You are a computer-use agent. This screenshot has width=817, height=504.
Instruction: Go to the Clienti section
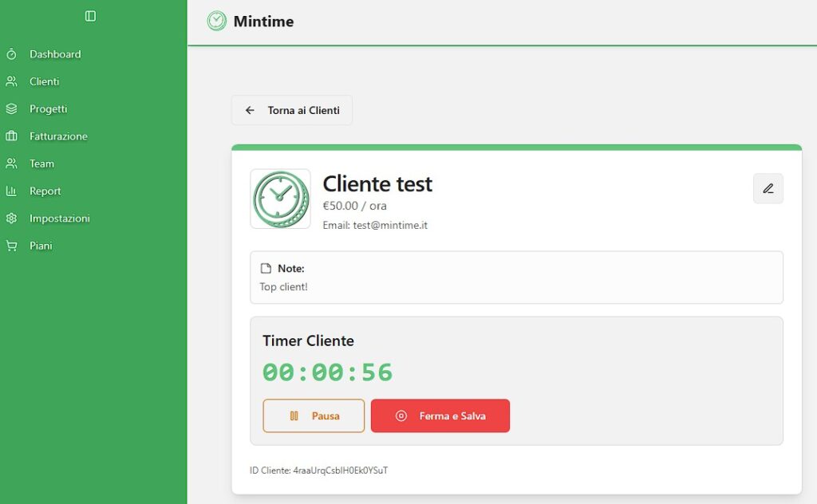tap(45, 82)
